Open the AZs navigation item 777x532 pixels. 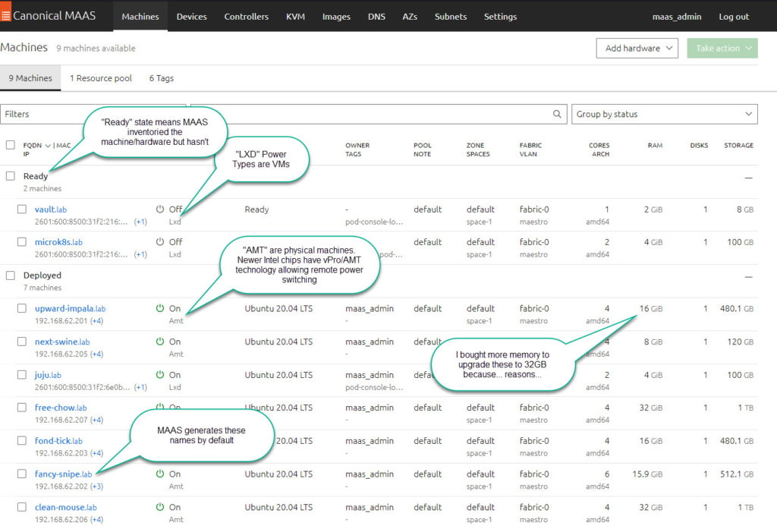(x=410, y=17)
